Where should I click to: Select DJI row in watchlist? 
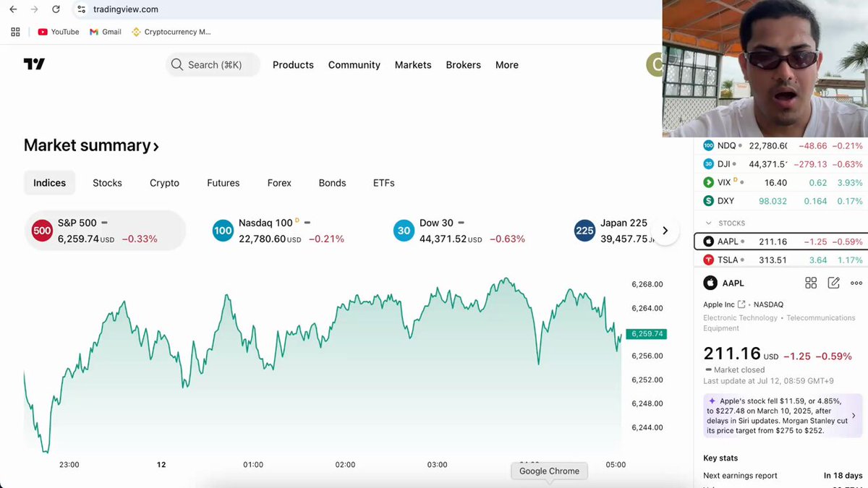click(x=781, y=164)
